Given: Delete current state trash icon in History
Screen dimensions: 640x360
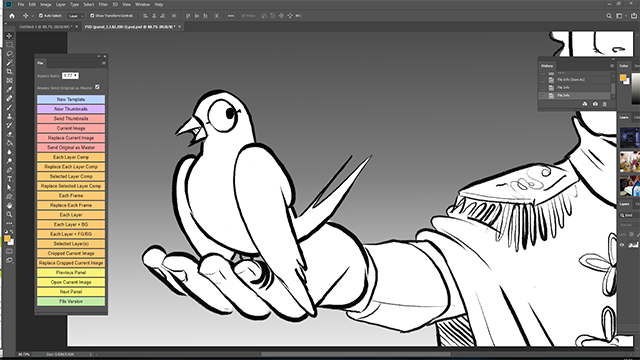Looking at the screenshot, I should point(604,104).
